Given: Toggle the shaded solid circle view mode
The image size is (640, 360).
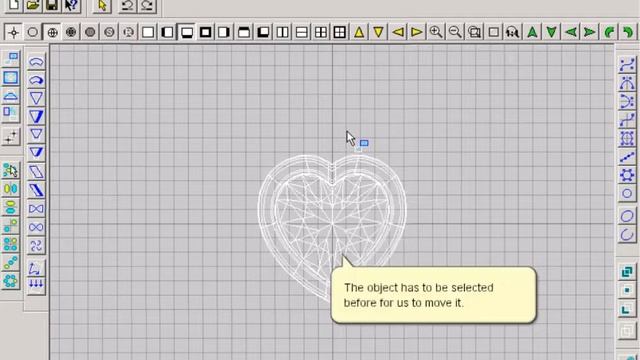Looking at the screenshot, I should click(x=90, y=32).
